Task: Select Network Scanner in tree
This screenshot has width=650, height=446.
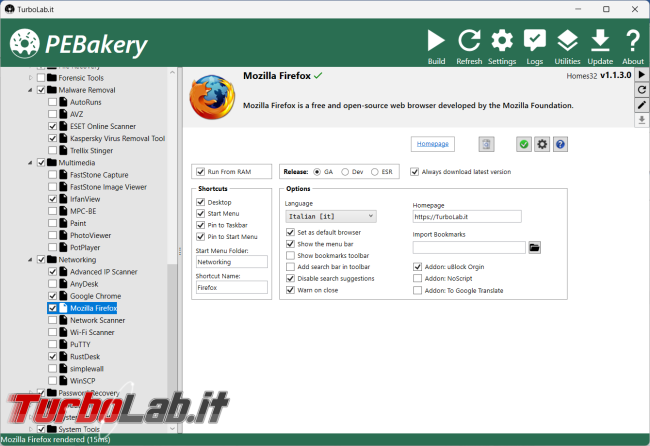Action: coord(97,320)
